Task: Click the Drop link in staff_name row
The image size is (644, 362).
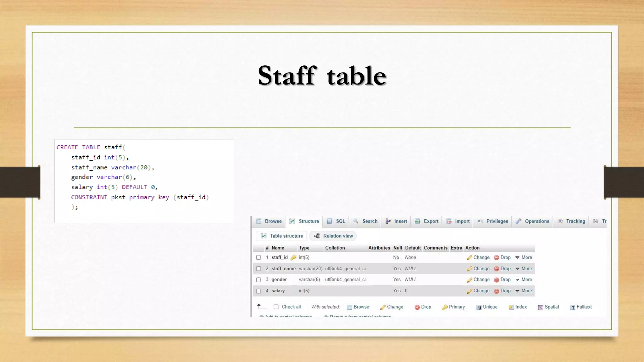Action: (x=505, y=269)
